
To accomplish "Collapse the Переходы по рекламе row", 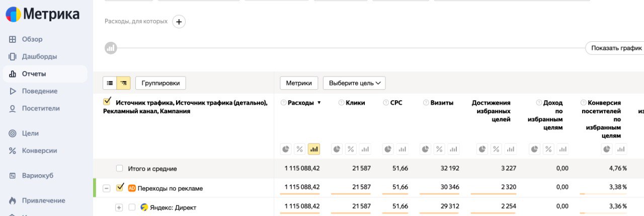I will (107, 188).
